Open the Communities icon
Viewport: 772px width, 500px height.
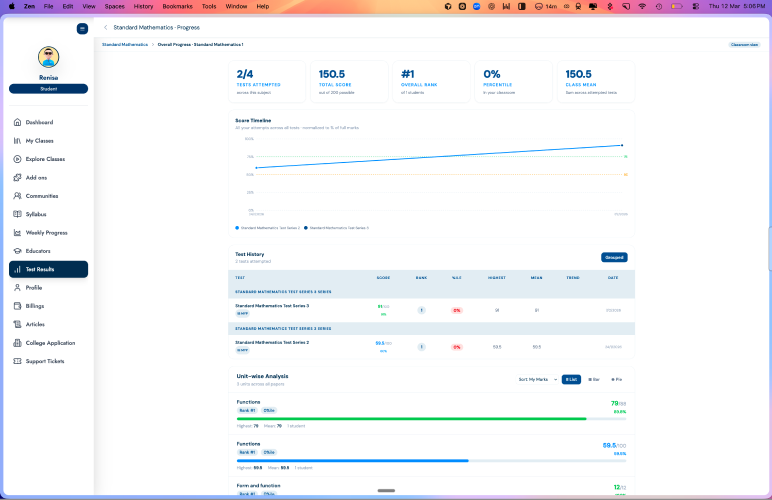click(17, 196)
